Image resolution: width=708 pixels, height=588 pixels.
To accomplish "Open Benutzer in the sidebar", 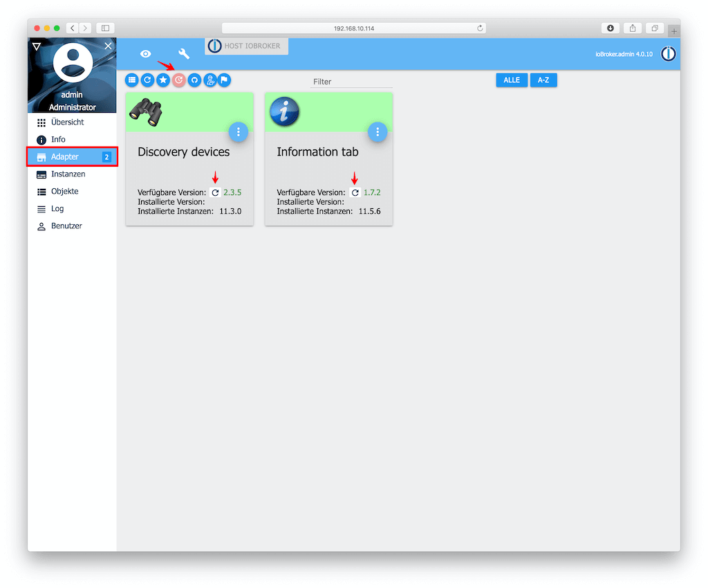I will [72, 226].
